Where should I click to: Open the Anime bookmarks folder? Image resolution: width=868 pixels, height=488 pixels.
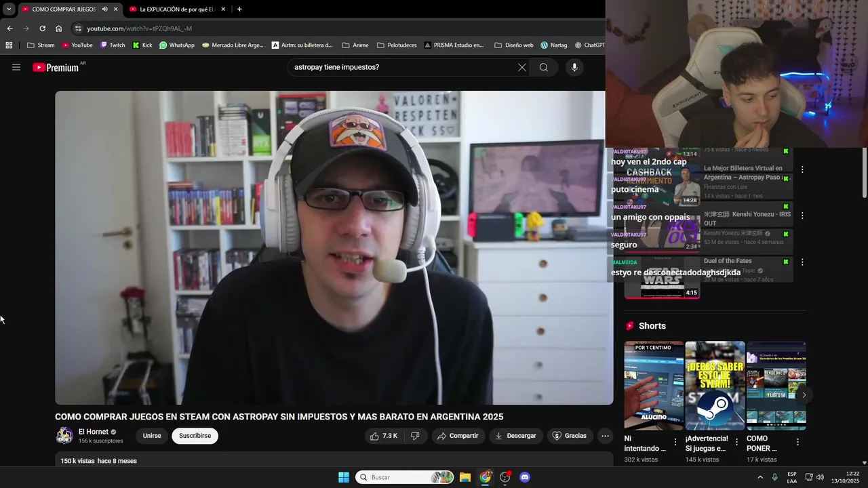(x=355, y=45)
